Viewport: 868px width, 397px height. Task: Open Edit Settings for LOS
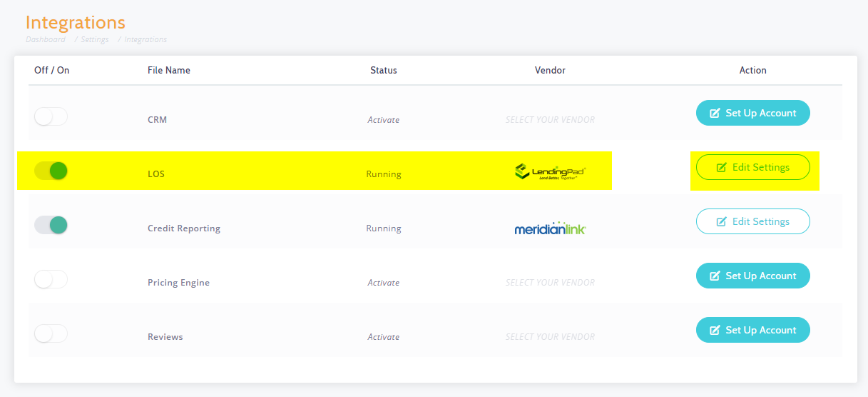pos(752,167)
